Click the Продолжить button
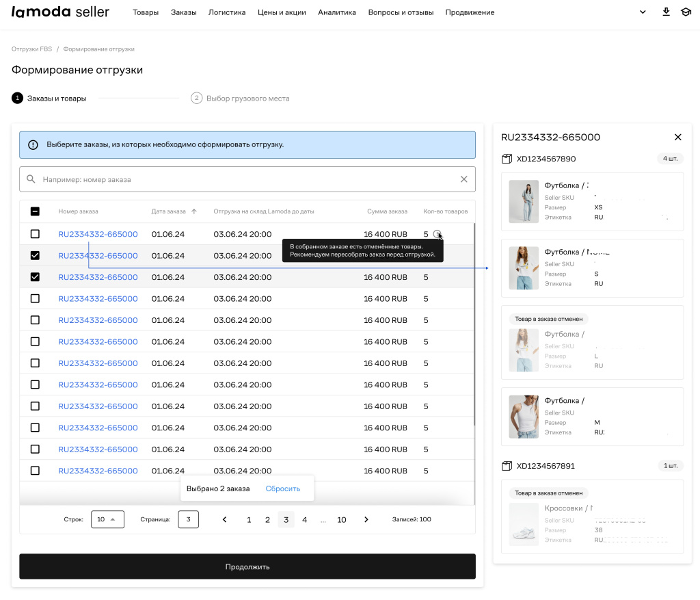 (247, 566)
